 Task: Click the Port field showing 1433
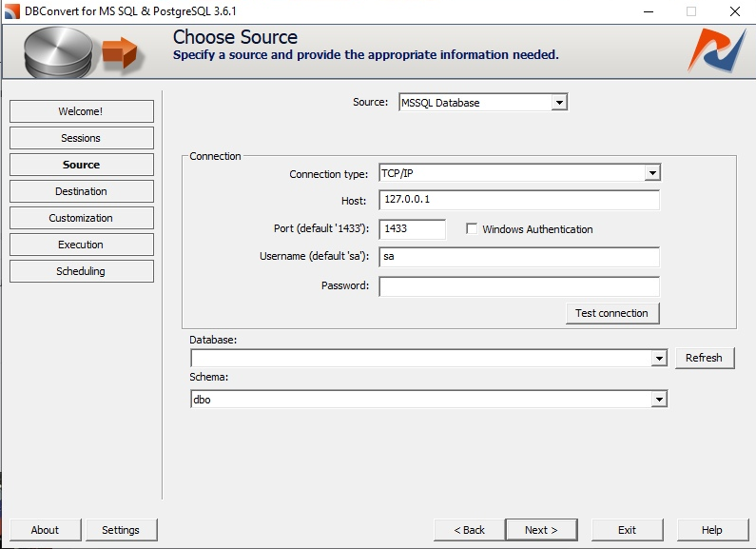point(412,228)
